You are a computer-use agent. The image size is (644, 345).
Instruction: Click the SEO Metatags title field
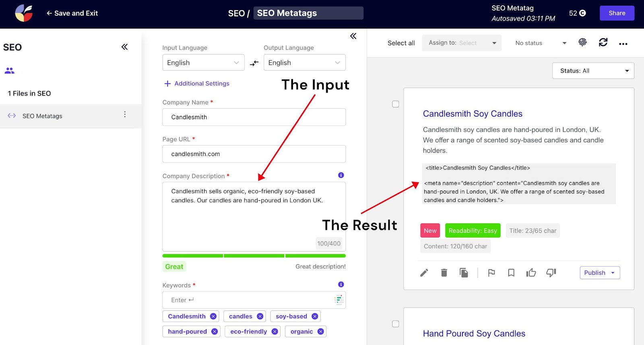tap(308, 13)
